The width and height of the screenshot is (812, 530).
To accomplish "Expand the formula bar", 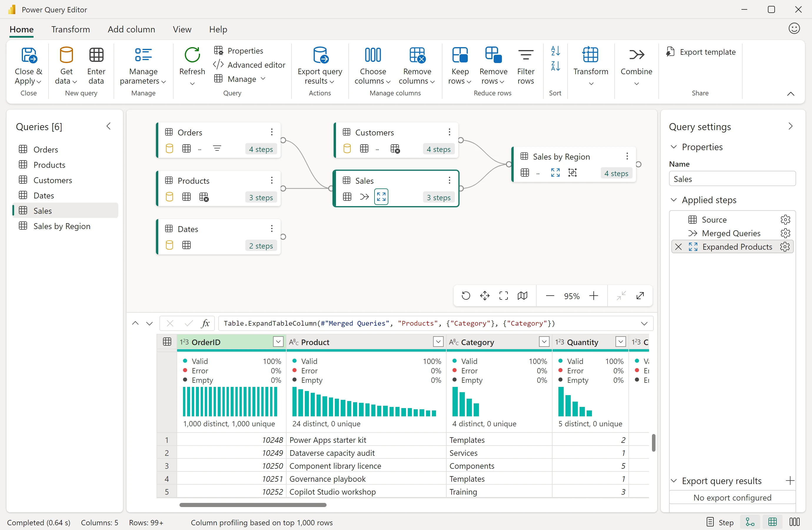I will [x=644, y=323].
